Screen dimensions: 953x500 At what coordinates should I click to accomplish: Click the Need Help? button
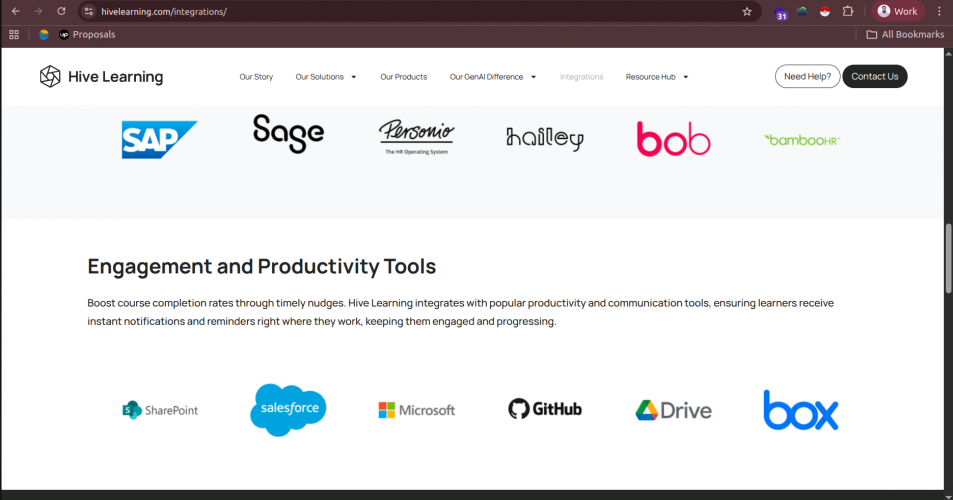(807, 77)
